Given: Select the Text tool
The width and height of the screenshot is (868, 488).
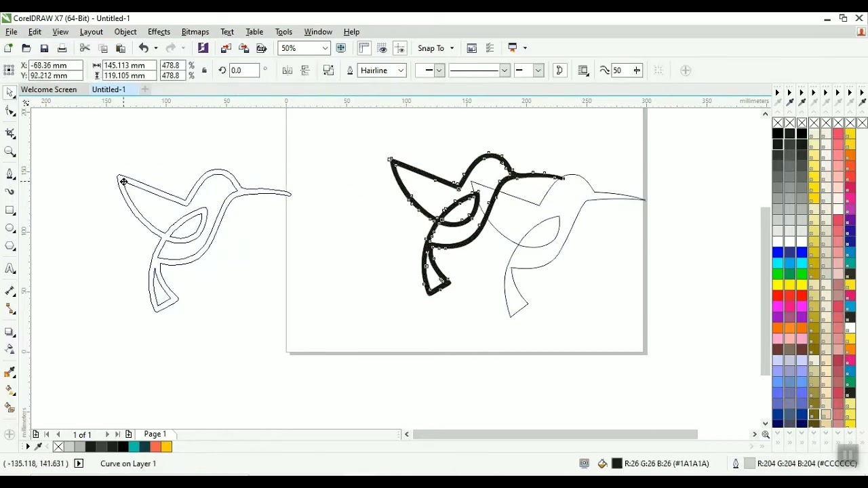Looking at the screenshot, I should (9, 268).
